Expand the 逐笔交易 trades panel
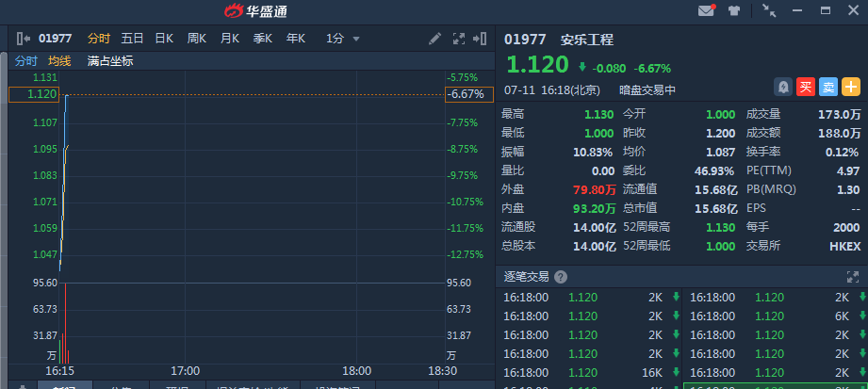 click(852, 277)
